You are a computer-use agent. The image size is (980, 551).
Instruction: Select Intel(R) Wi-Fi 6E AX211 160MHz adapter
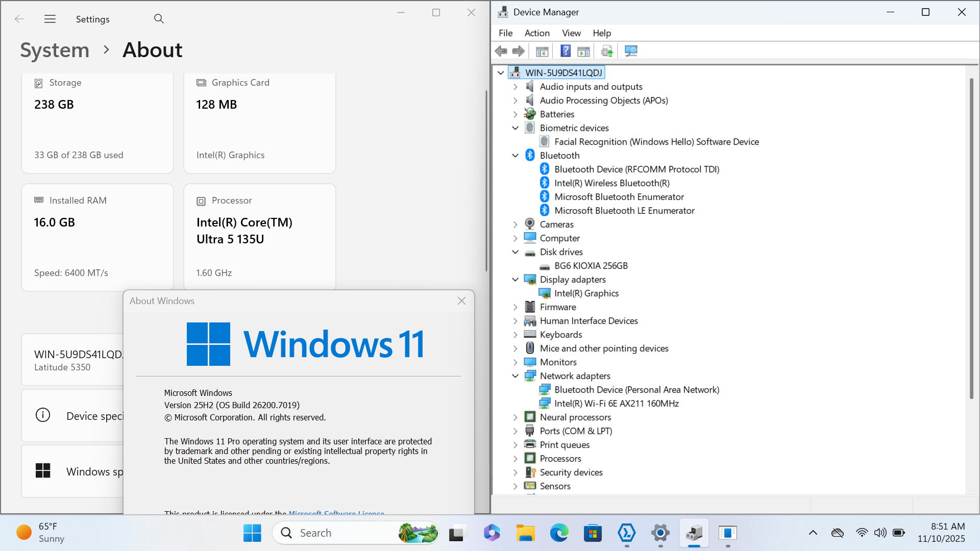point(616,404)
